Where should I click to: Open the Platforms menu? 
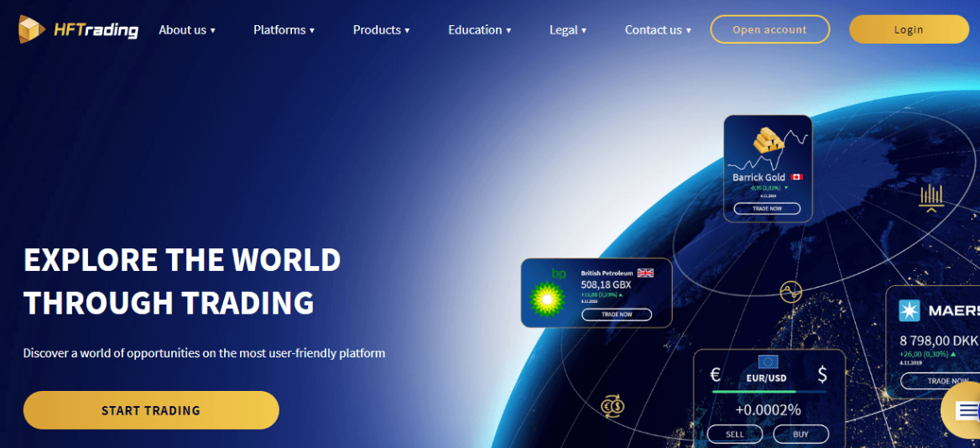284,30
